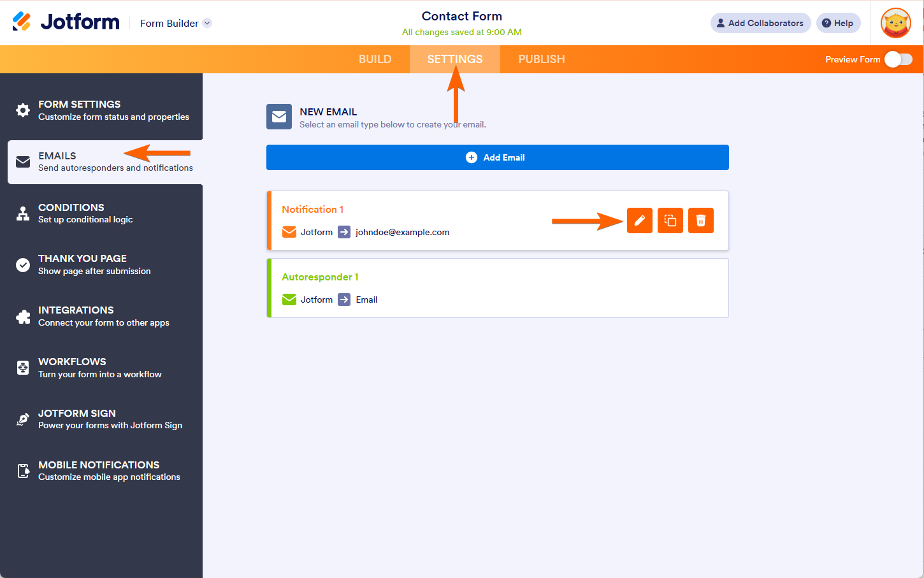Image resolution: width=924 pixels, height=578 pixels.
Task: Click the green envelope icon in Autoresponder 1
Action: [x=289, y=300]
